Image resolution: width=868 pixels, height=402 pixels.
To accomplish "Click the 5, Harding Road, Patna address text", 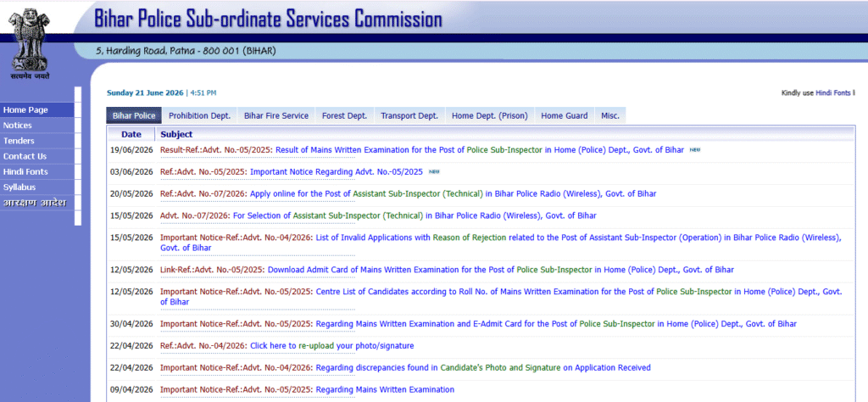I will click(186, 51).
